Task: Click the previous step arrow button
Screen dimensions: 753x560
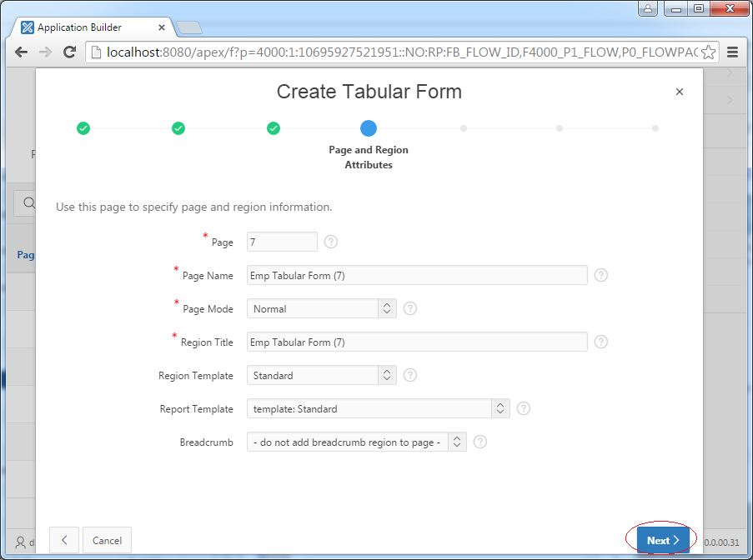Action: click(x=64, y=540)
